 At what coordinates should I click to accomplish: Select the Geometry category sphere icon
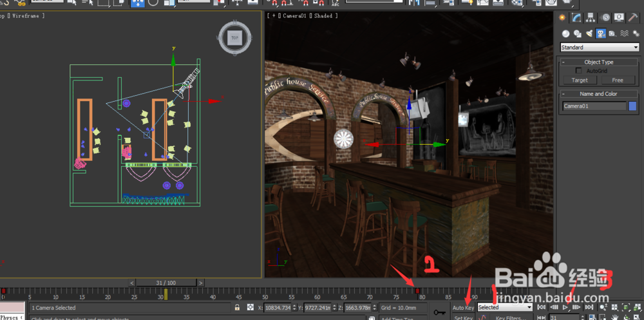coord(566,33)
